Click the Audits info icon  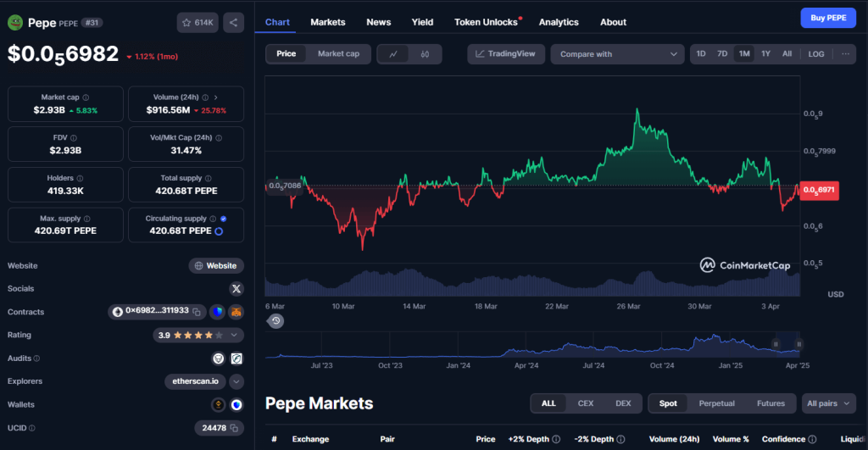(36, 358)
